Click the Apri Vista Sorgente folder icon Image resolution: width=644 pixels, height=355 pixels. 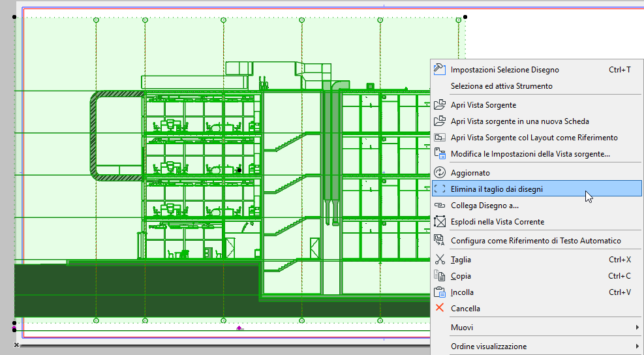(x=439, y=105)
